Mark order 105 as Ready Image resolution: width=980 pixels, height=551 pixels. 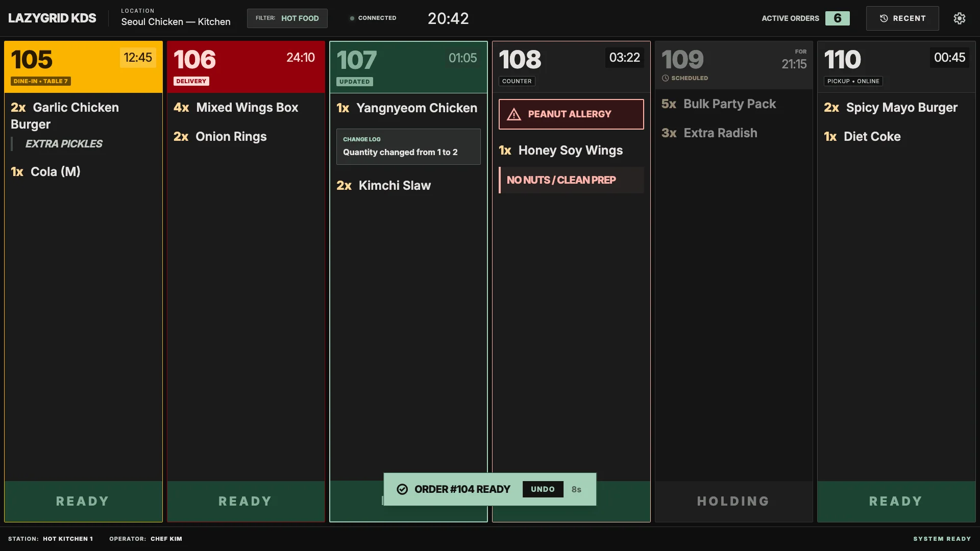point(83,501)
